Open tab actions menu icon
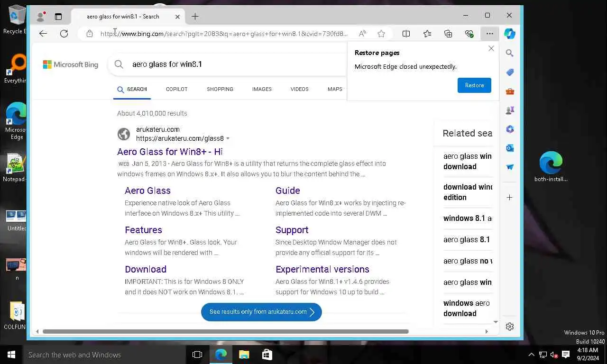The width and height of the screenshot is (607, 364). click(x=58, y=17)
